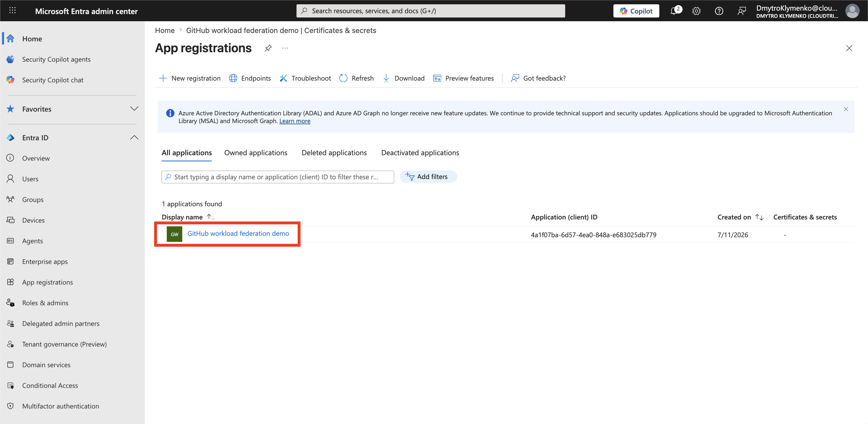
Task: Switch to Deactivated applications tab
Action: [x=420, y=153]
